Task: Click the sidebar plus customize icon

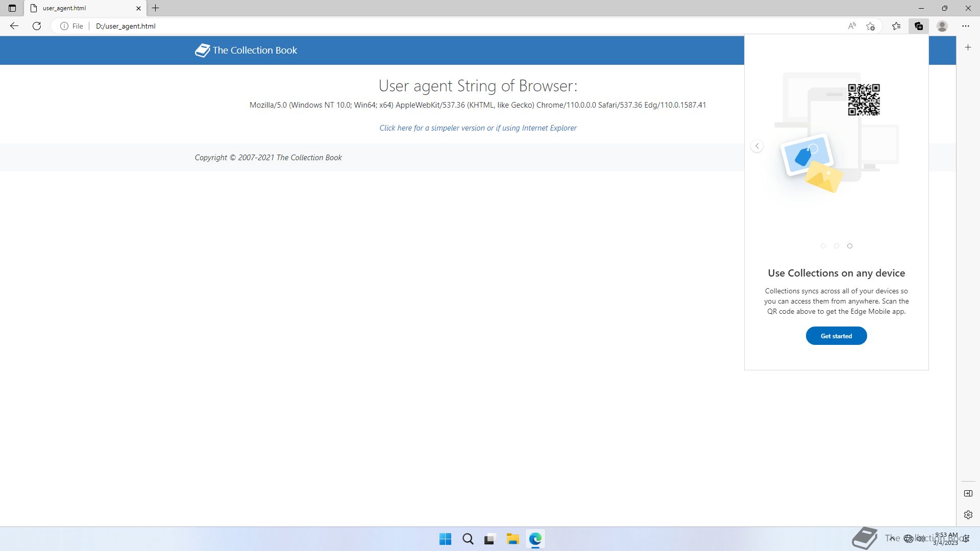Action: point(968,47)
